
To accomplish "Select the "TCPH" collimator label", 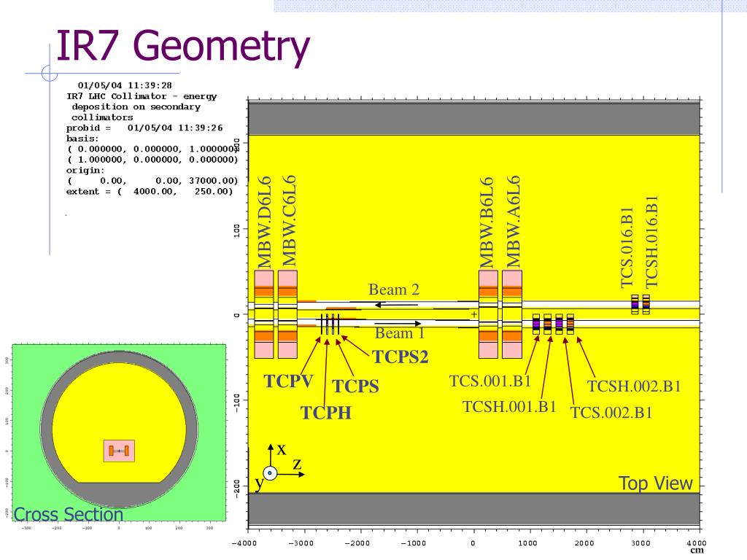I will [326, 413].
